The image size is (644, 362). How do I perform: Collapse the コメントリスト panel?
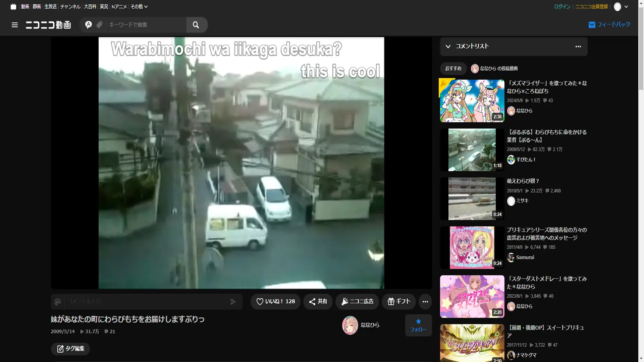tap(448, 47)
